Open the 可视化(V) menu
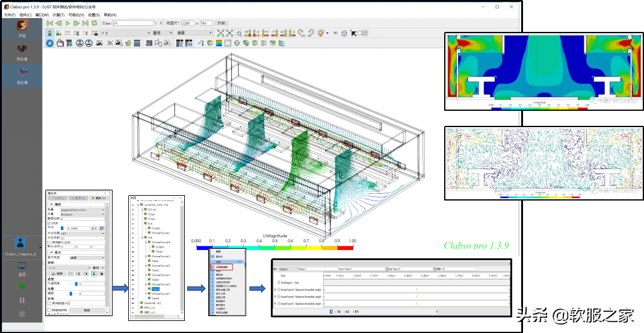644x333 pixels. pyautogui.click(x=76, y=14)
